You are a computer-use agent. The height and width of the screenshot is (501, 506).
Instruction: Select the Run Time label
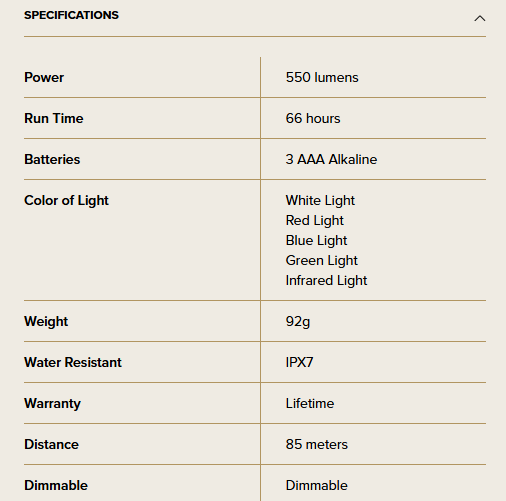54,118
